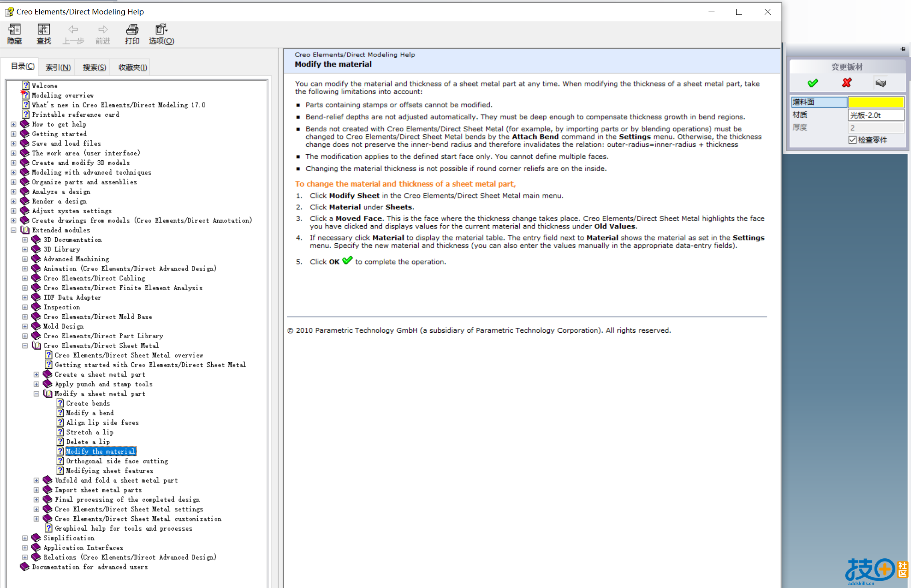
Task: Expand the Import sheet metal parts node
Action: click(36, 489)
